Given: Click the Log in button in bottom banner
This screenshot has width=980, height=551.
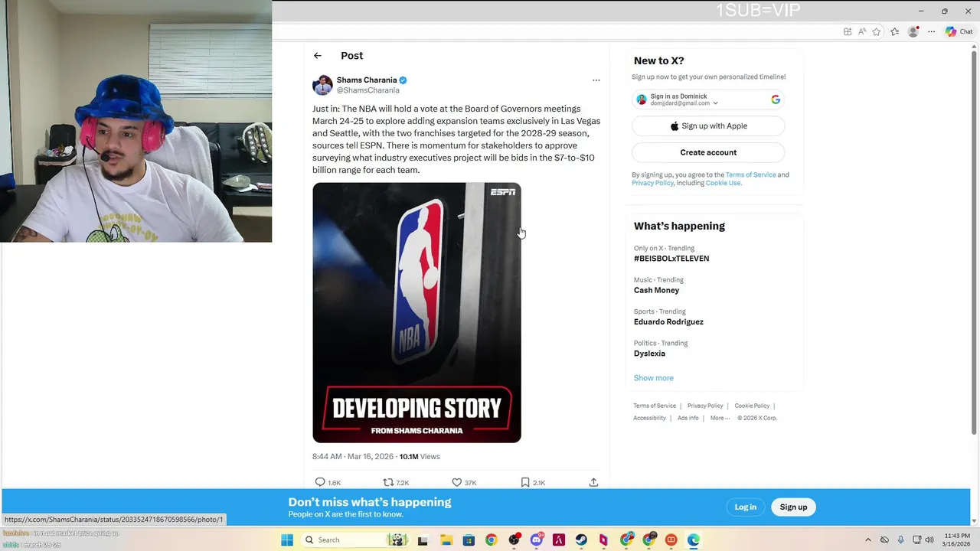Looking at the screenshot, I should click(x=745, y=507).
